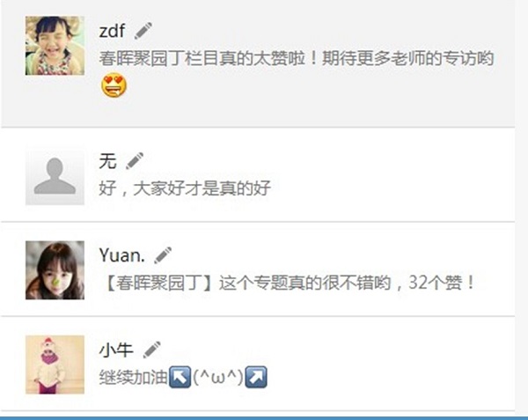Click the pencil edit icon beside 小牛
Image resolution: width=528 pixels, height=420 pixels.
(152, 350)
